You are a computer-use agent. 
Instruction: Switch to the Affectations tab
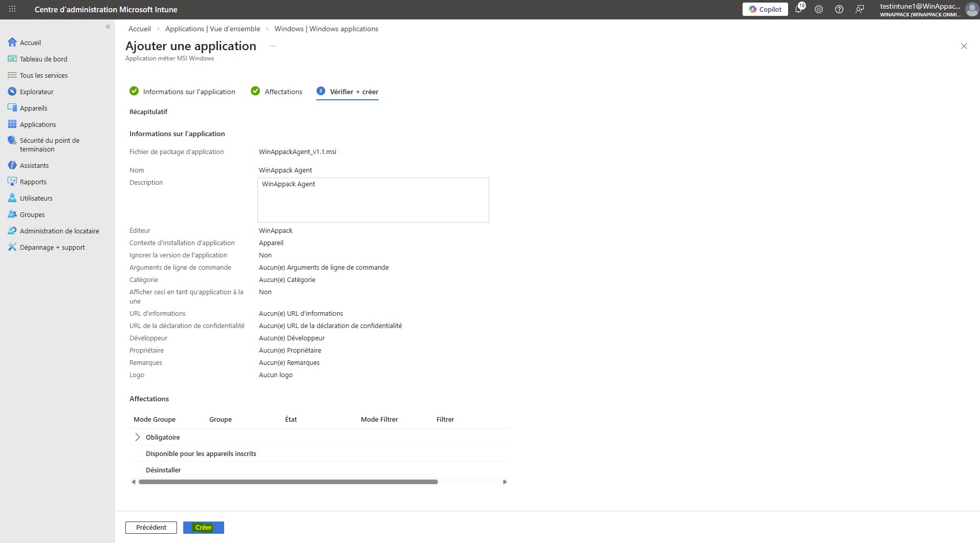(283, 92)
